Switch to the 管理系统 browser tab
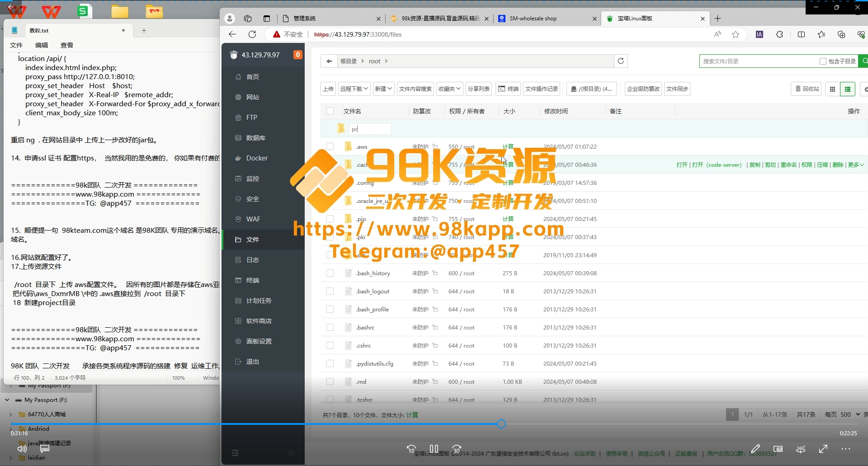The height and width of the screenshot is (466, 868). click(x=331, y=19)
